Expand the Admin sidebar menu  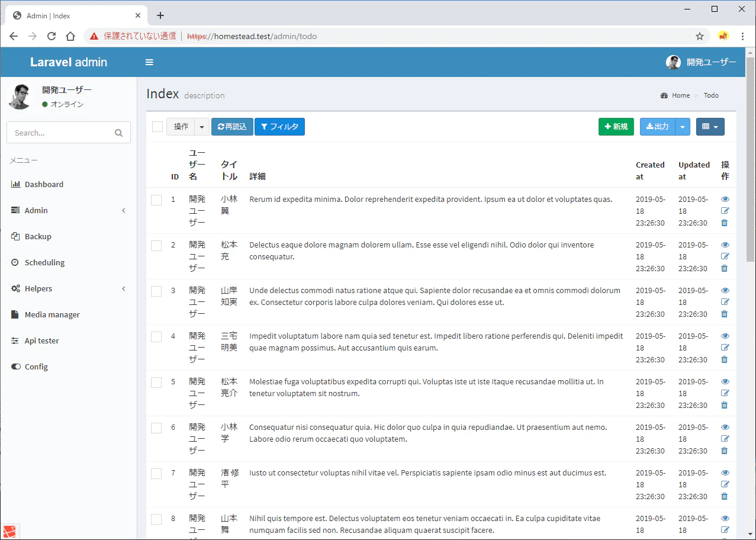pyautogui.click(x=69, y=210)
